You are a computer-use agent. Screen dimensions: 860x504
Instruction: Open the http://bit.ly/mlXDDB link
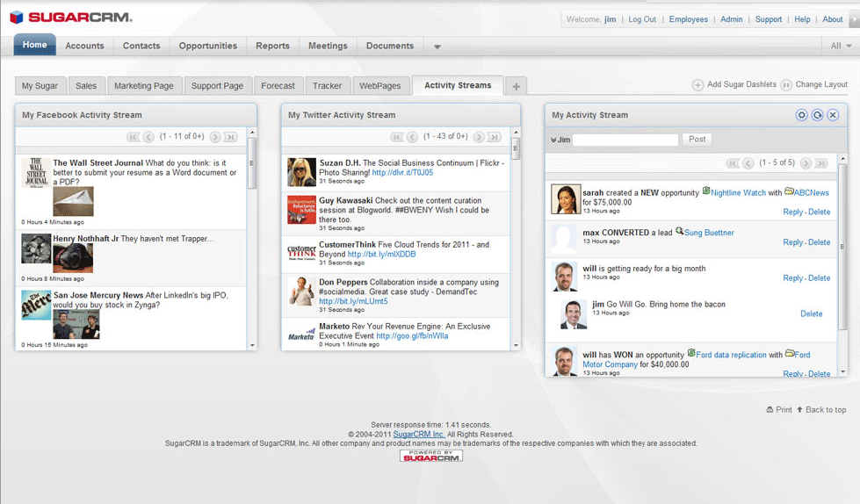coord(381,255)
